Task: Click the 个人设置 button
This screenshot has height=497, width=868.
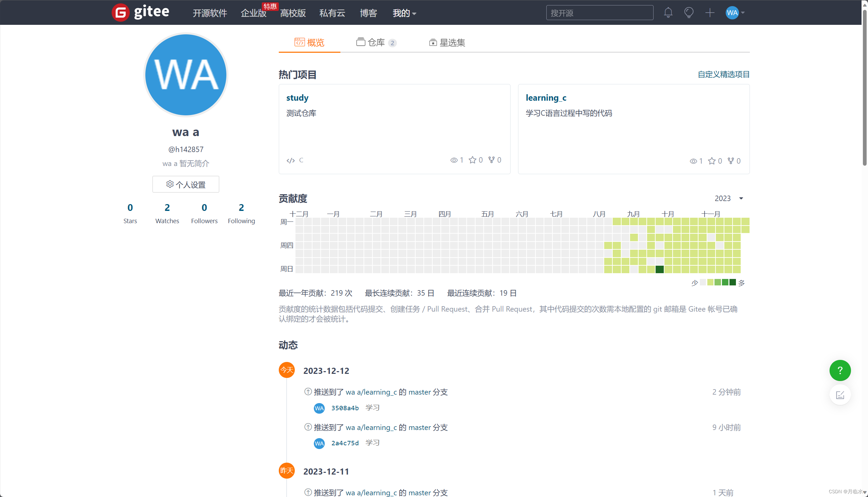Action: [186, 184]
